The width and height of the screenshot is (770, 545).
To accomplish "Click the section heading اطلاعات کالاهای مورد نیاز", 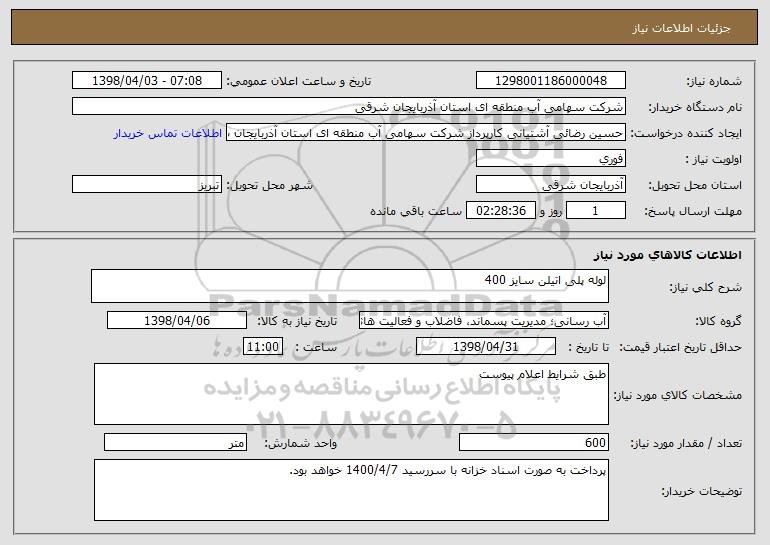I will 667,254.
